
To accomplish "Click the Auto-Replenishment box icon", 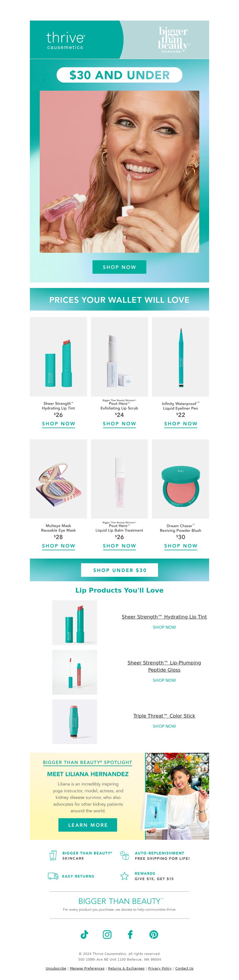I will (124, 856).
